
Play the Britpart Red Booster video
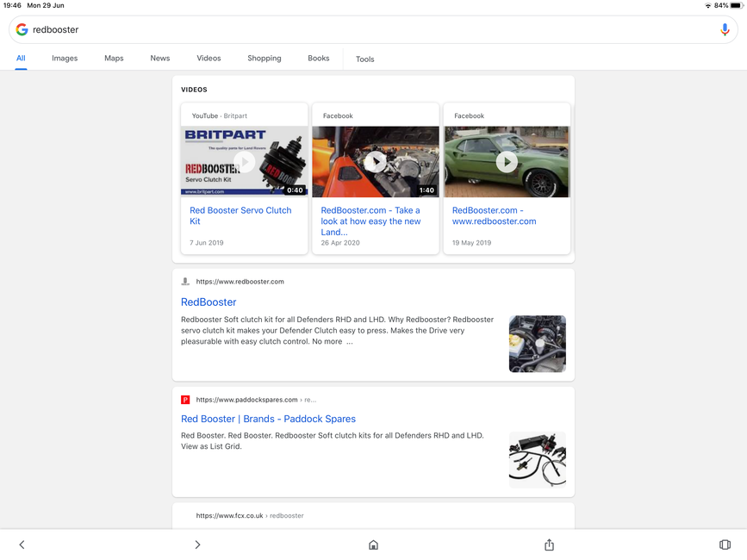pyautogui.click(x=245, y=161)
